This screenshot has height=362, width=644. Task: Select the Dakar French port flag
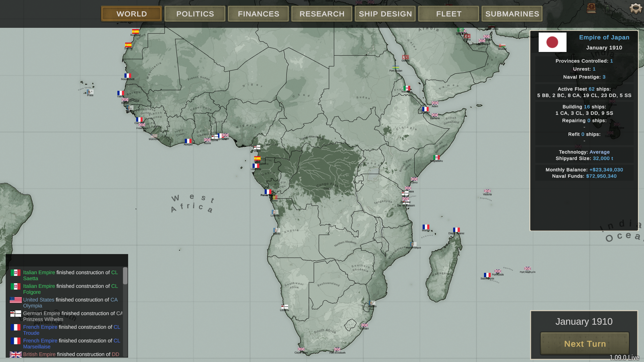pyautogui.click(x=121, y=93)
